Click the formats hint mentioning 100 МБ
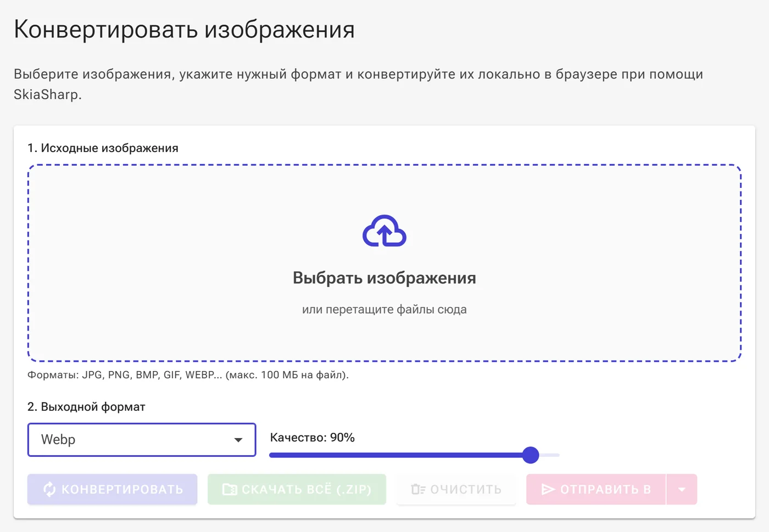769x532 pixels. [x=188, y=375]
